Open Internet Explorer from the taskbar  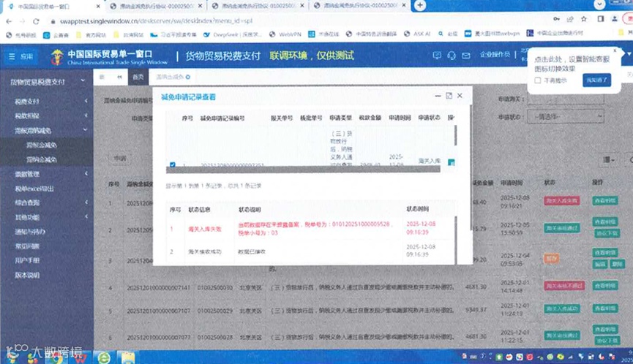pyautogui.click(x=104, y=357)
